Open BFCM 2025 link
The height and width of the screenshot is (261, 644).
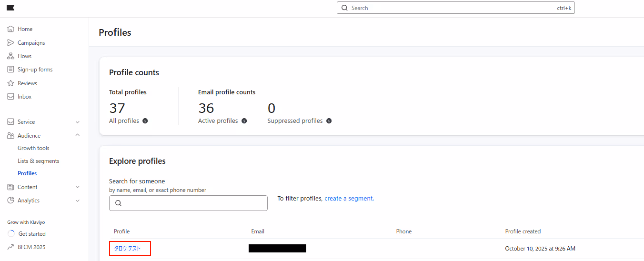coord(32,247)
